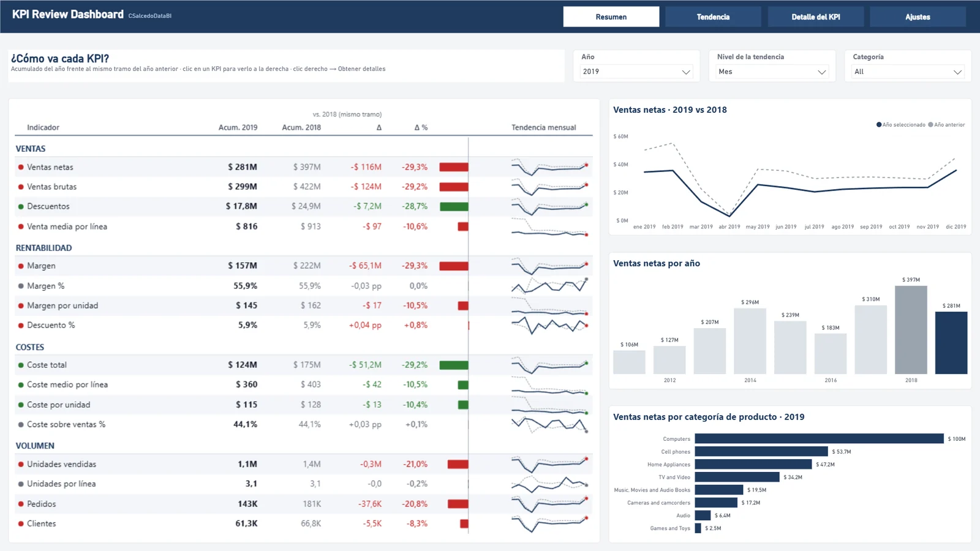Expand the Año dropdown showing 2019

coord(636,72)
